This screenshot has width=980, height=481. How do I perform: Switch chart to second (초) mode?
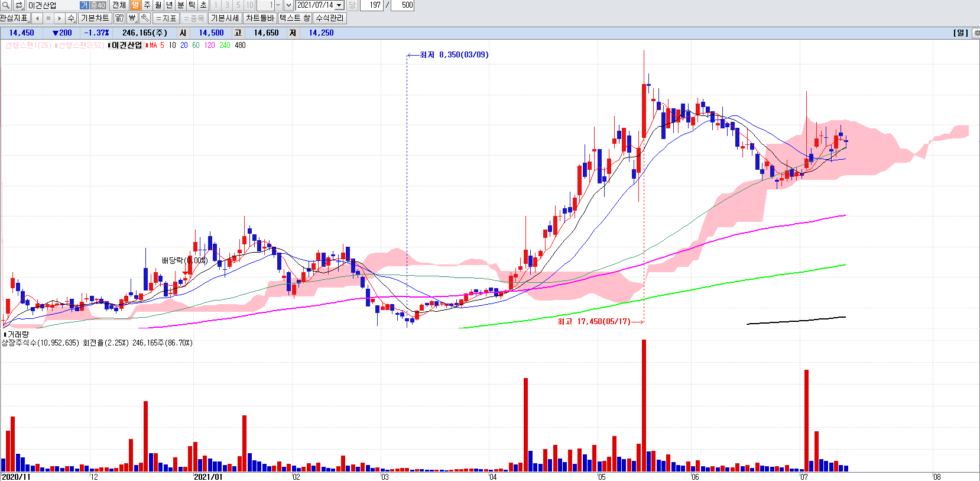coord(203,5)
